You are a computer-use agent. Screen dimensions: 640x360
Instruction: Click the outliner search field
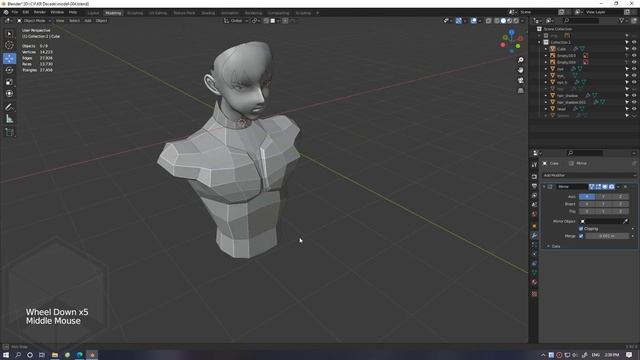tap(581, 20)
